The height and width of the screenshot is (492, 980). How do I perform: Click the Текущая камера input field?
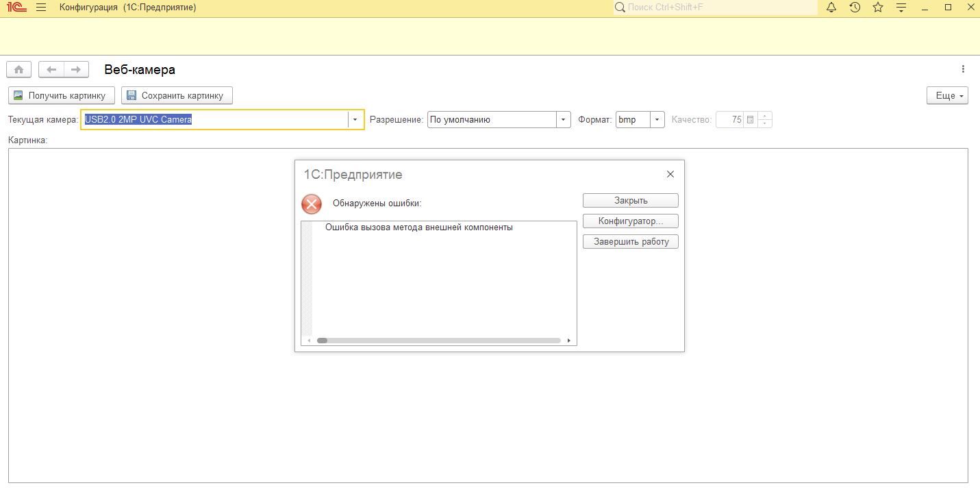coord(214,120)
